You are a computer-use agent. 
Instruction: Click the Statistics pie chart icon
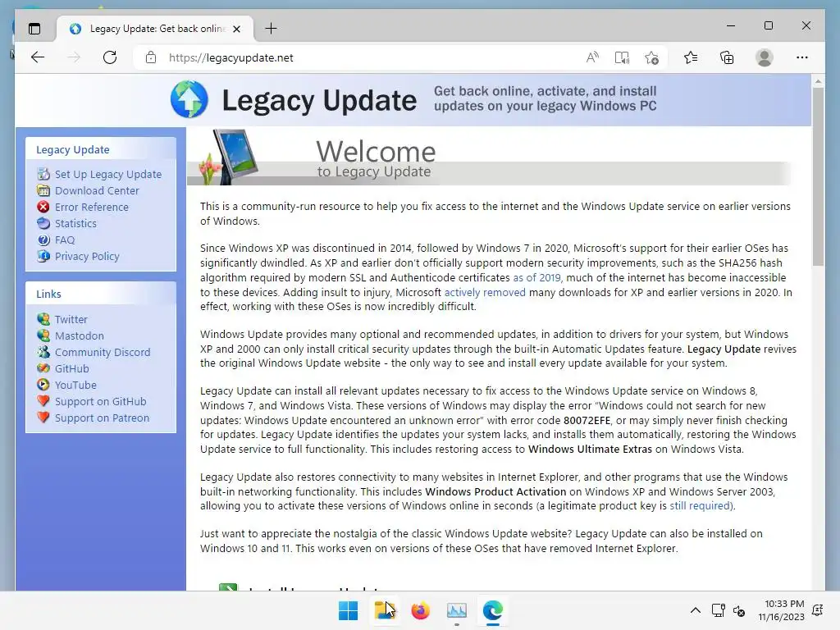pos(43,223)
